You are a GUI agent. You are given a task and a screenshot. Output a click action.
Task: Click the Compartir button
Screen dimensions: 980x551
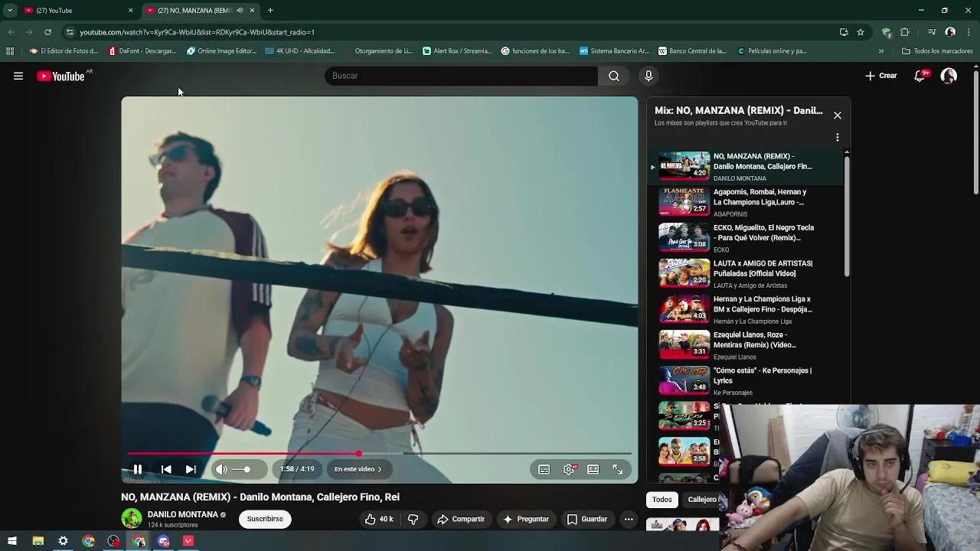tap(461, 519)
